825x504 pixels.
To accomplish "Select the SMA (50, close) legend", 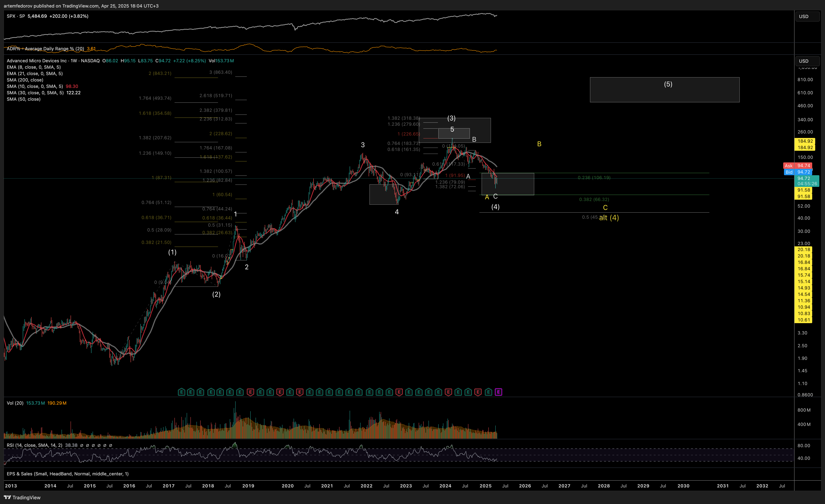I will click(24, 99).
